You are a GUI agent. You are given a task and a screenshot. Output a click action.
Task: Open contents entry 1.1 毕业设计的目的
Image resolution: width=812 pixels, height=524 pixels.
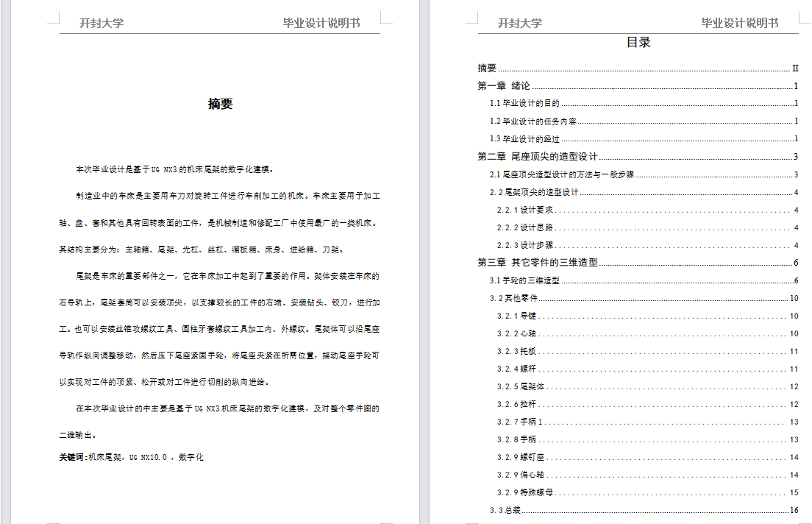coord(644,103)
